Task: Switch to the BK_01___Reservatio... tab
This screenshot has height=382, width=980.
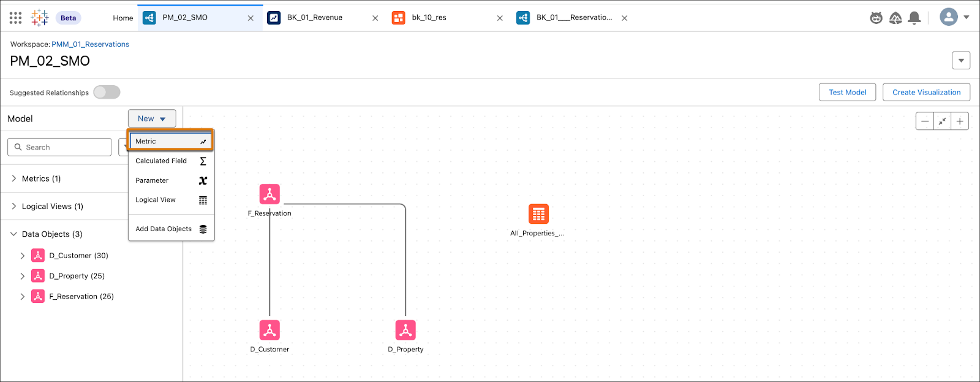Action: click(574, 17)
